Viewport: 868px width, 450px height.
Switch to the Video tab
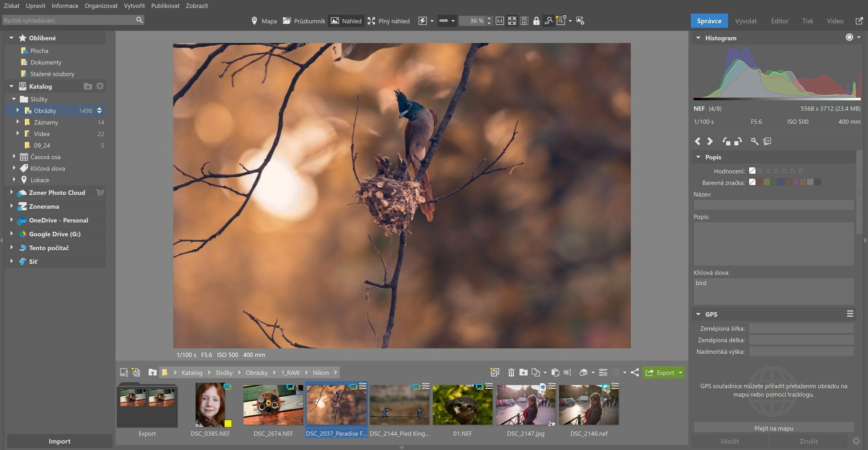(x=835, y=21)
